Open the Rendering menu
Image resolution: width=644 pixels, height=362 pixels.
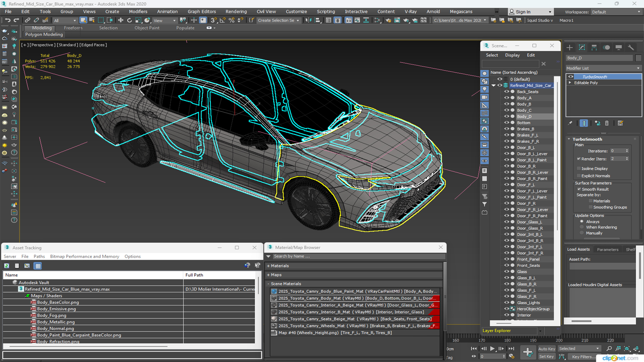pyautogui.click(x=236, y=12)
